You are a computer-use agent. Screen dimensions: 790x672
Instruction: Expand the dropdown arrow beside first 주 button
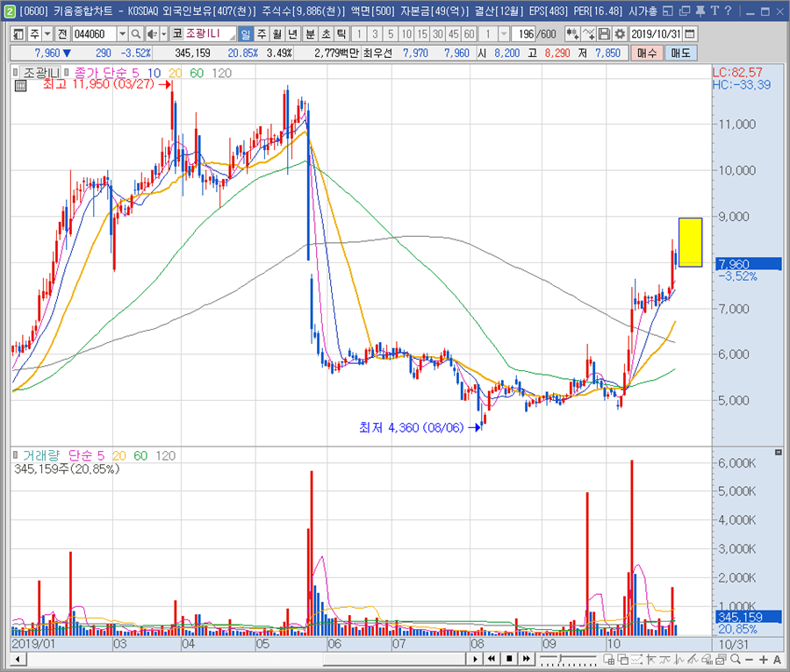coord(47,34)
